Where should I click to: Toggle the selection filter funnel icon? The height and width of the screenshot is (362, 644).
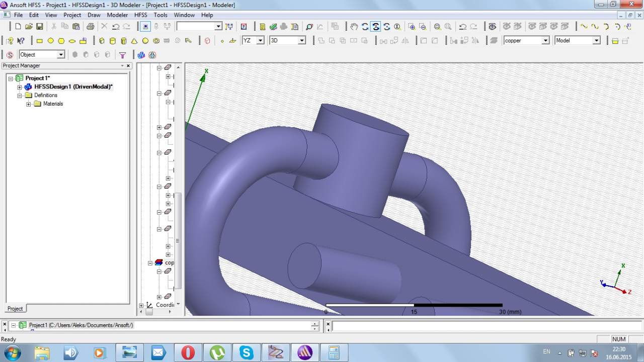tap(122, 55)
